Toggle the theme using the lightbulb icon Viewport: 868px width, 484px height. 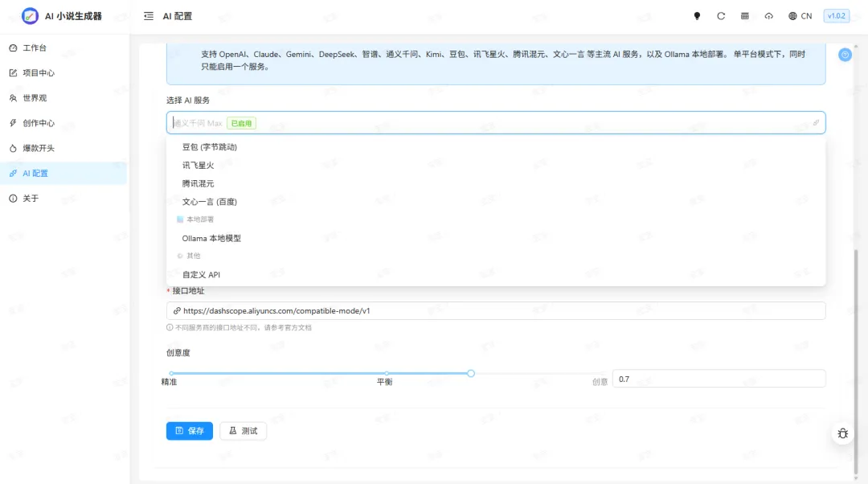697,16
